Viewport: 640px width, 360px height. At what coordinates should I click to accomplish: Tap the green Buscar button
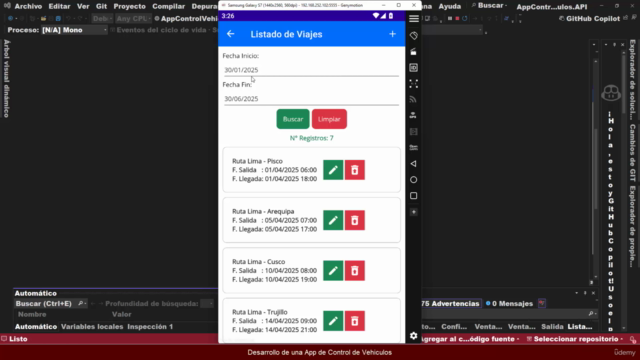coord(293,119)
